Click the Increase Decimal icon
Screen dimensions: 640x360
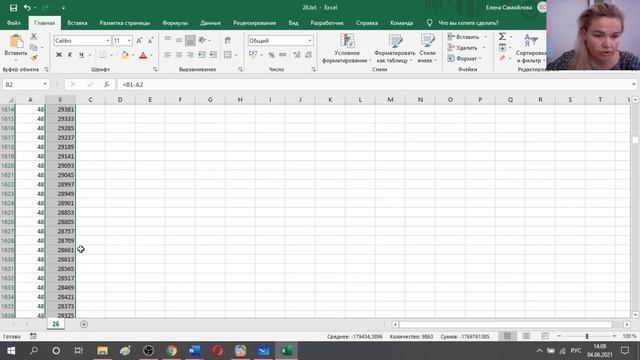tap(297, 55)
